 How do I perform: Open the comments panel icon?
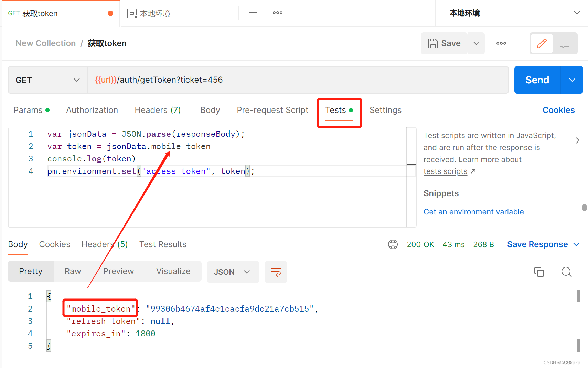coord(565,43)
